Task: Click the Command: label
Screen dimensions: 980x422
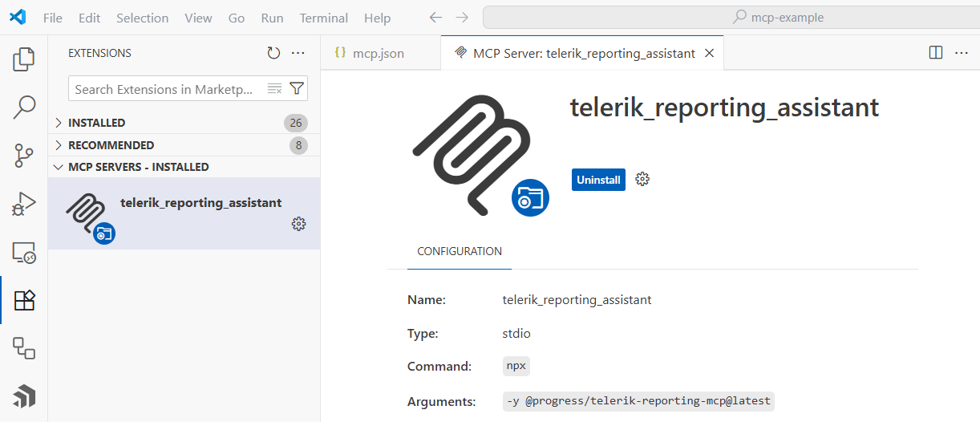Action: pyautogui.click(x=439, y=367)
